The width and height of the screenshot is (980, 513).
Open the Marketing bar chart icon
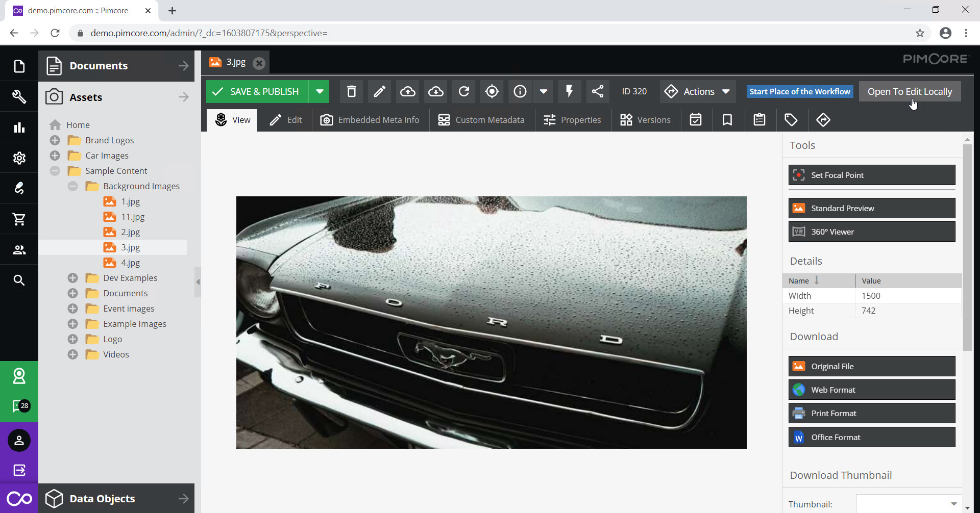19,127
